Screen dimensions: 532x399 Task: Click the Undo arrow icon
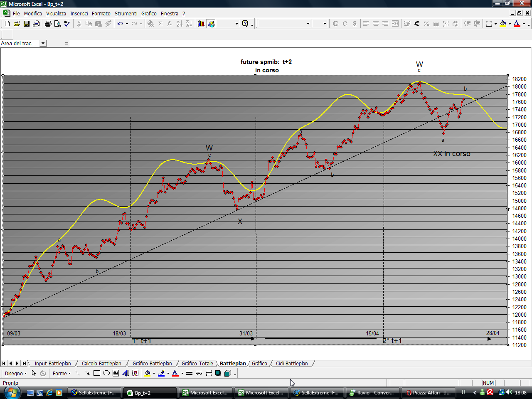tap(120, 24)
